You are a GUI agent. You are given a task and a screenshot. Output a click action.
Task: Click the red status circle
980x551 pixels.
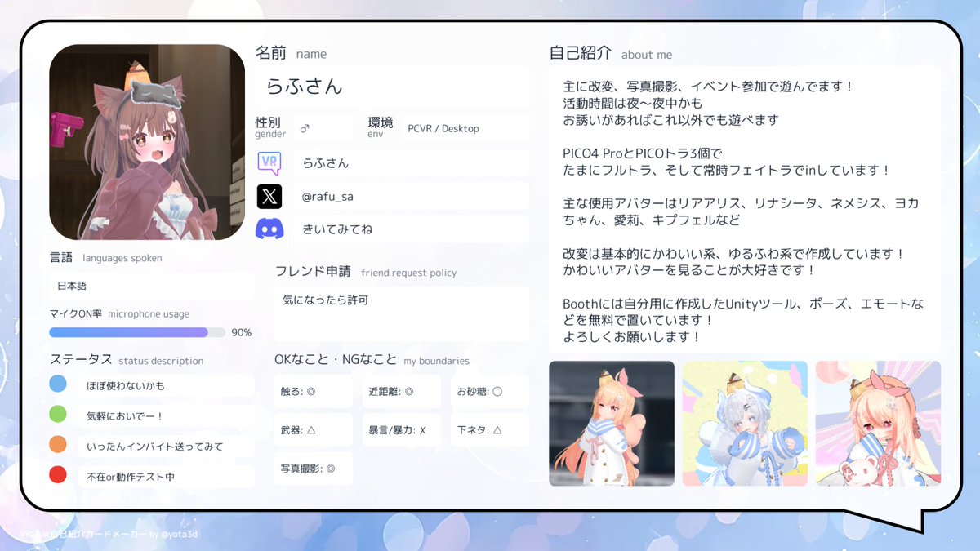tap(58, 474)
